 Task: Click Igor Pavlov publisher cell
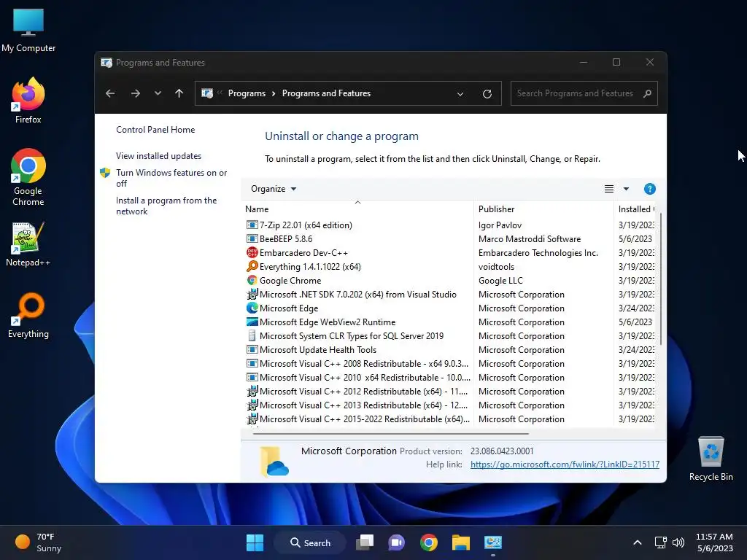coord(500,225)
